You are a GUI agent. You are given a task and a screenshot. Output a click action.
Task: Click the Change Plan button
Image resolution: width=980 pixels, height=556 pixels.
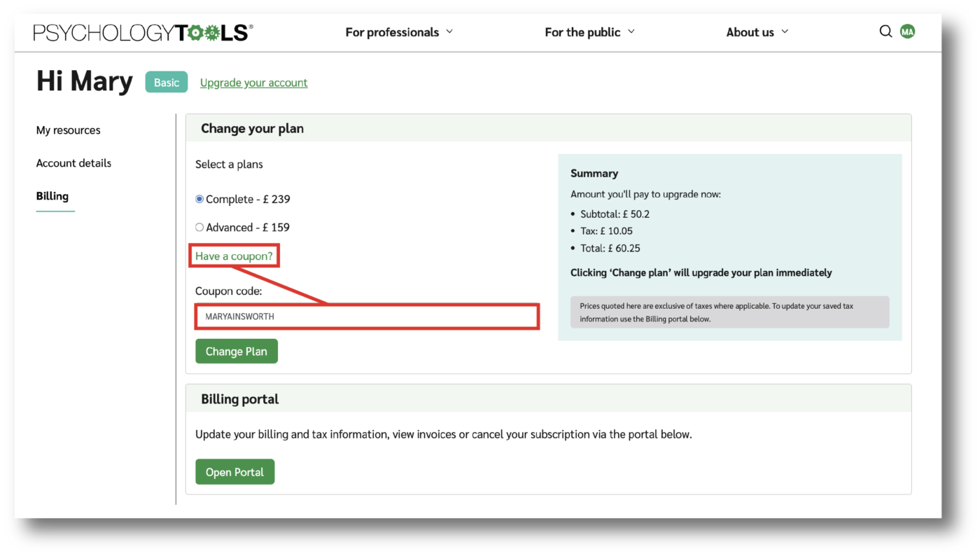(x=237, y=352)
